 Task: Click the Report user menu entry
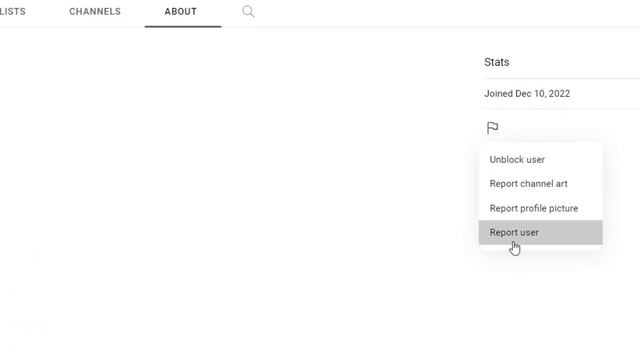(540, 232)
